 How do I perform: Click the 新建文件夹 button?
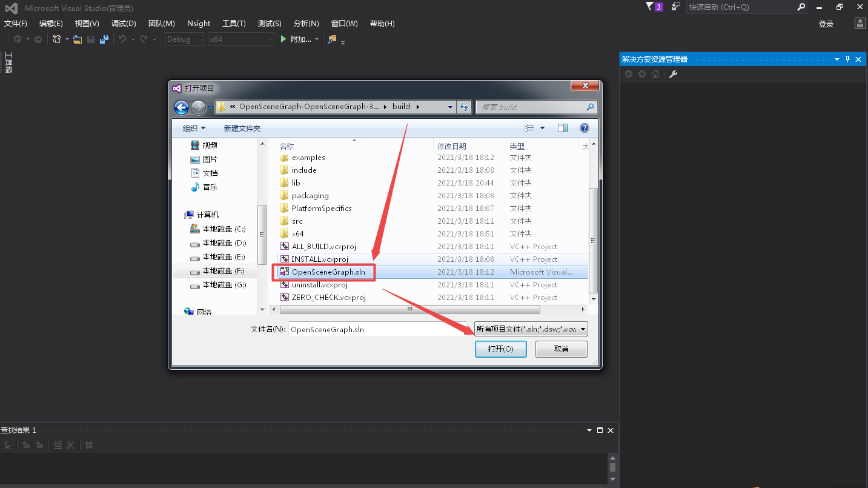pyautogui.click(x=242, y=128)
